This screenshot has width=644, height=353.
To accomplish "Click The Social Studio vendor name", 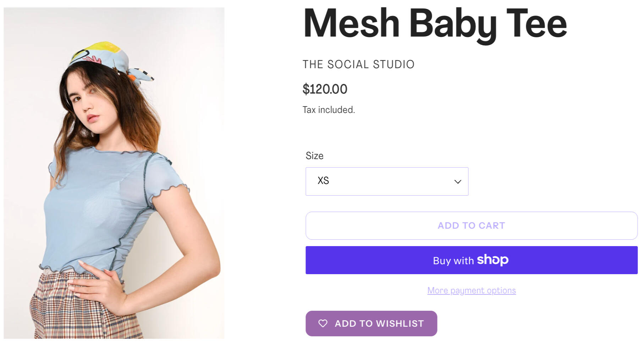I will pyautogui.click(x=358, y=64).
